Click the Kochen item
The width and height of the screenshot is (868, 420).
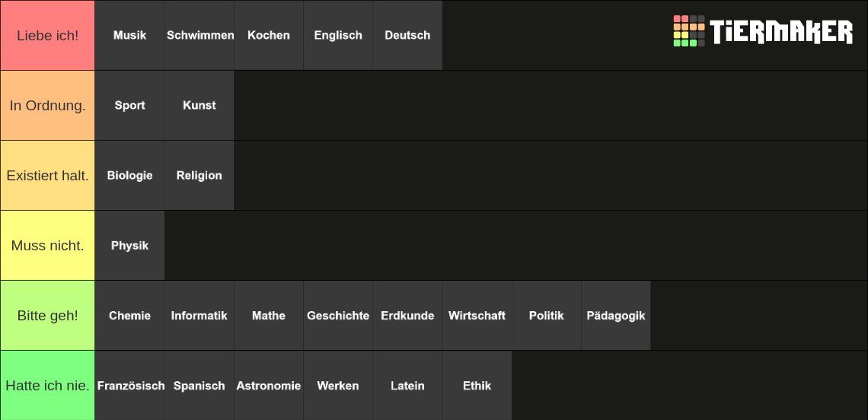point(269,35)
